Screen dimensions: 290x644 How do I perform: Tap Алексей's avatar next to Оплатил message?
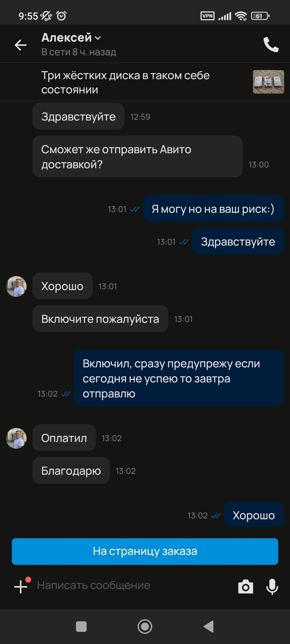17,438
